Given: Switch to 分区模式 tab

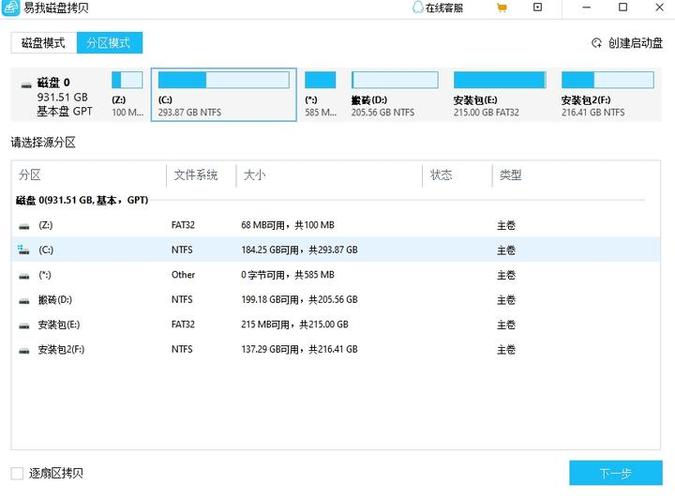Looking at the screenshot, I should tap(109, 43).
